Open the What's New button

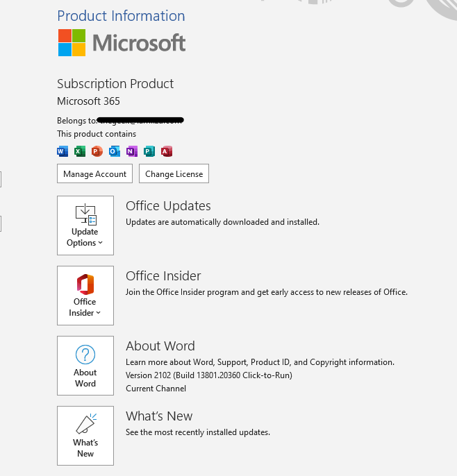point(85,436)
